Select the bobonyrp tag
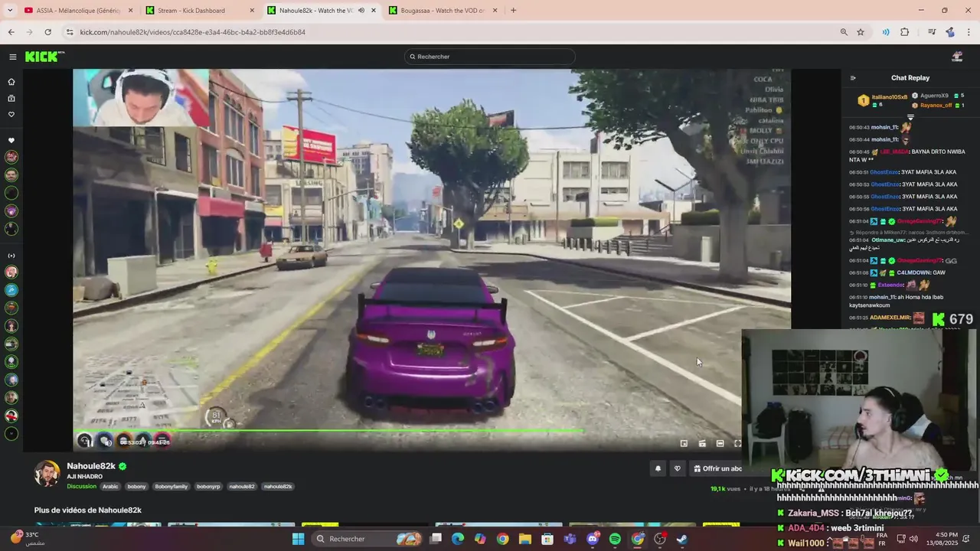The height and width of the screenshot is (551, 980). 208,486
